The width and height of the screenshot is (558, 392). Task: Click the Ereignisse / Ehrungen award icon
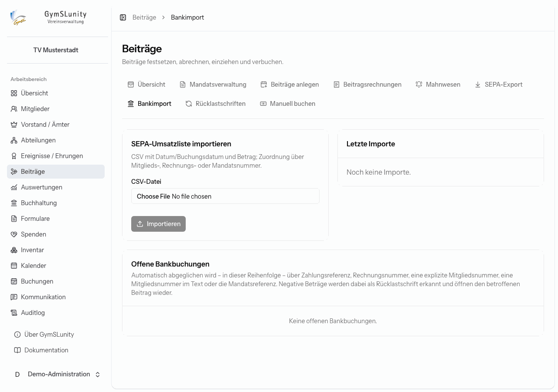pyautogui.click(x=14, y=156)
